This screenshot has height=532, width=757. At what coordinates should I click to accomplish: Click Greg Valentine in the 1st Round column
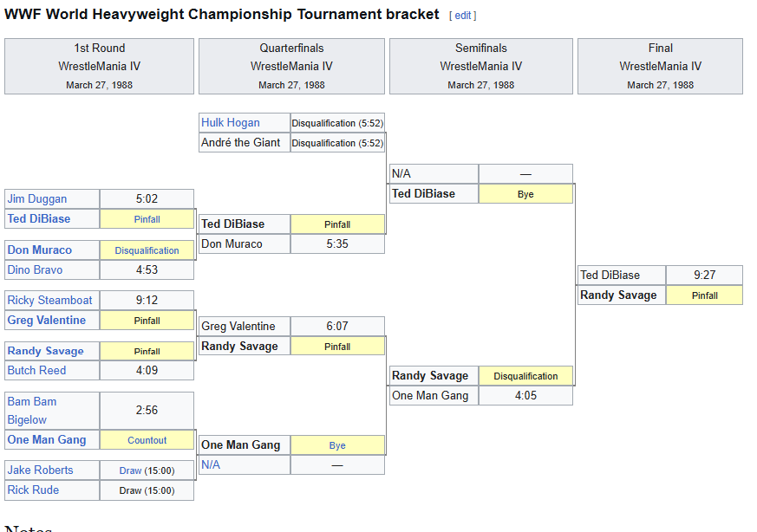(x=47, y=320)
